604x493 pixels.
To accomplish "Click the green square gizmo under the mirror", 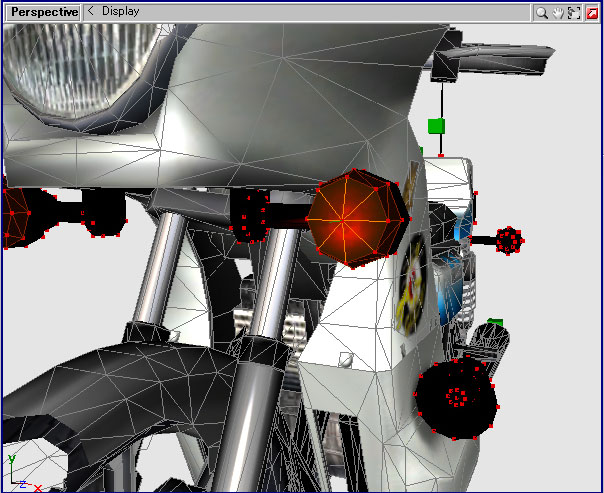I will (x=436, y=126).
